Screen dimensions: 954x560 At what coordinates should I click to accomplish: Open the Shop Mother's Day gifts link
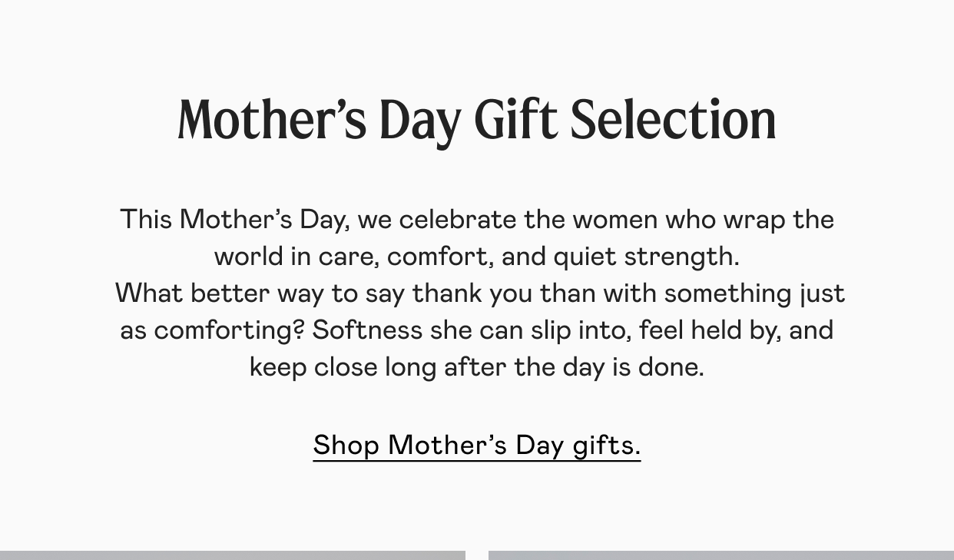coord(477,445)
